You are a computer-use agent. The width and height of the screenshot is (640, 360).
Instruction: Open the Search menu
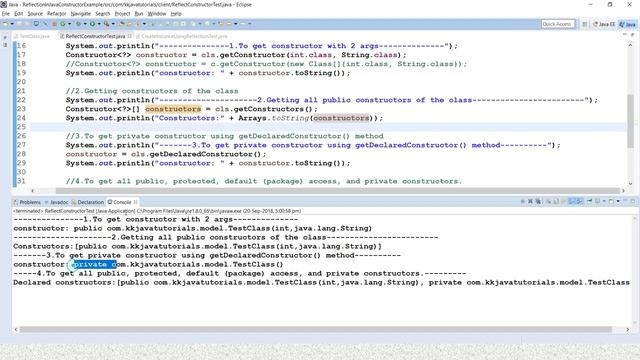(x=102, y=13)
